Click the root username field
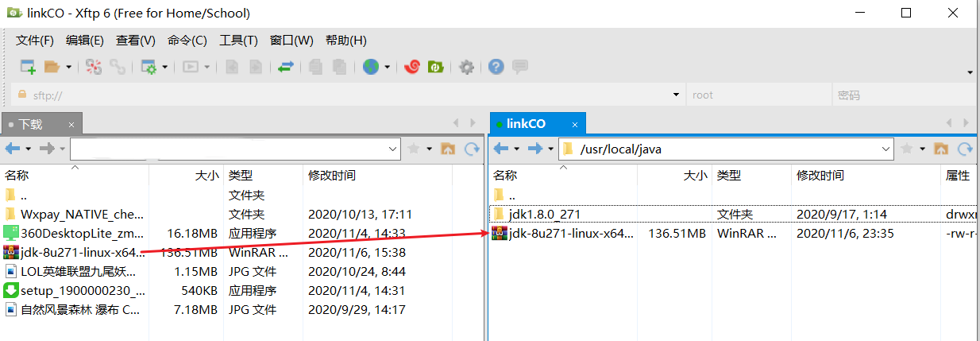This screenshot has height=341, width=980. [758, 95]
